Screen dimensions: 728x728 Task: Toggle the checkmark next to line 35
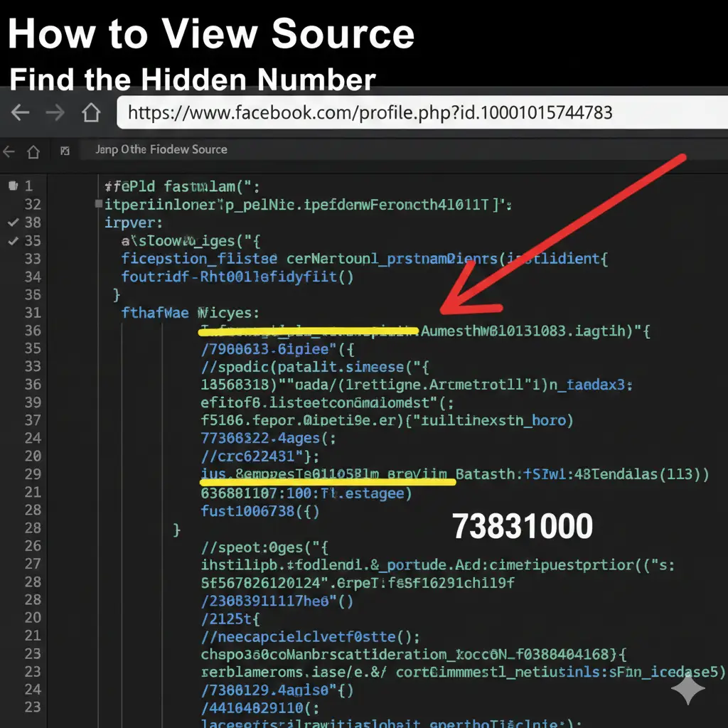point(14,240)
